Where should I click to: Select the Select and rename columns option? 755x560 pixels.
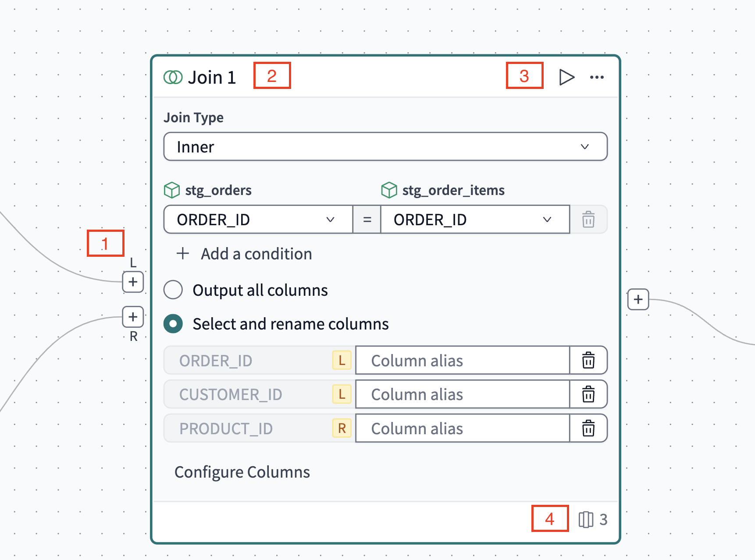(x=173, y=323)
